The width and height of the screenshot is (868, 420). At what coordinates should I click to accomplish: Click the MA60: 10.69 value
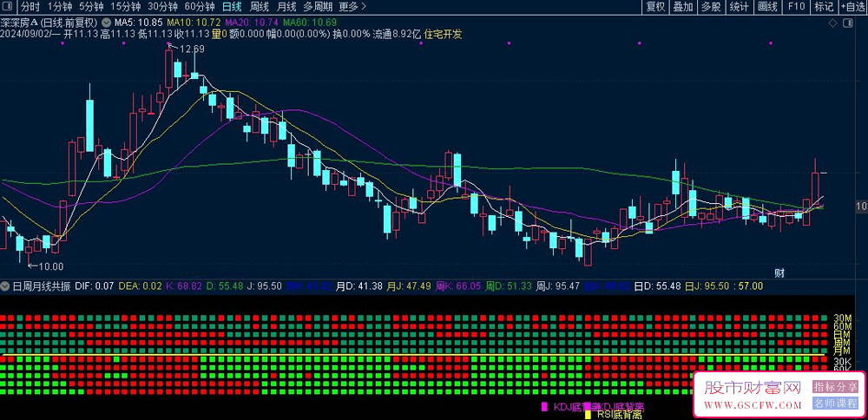[x=310, y=23]
